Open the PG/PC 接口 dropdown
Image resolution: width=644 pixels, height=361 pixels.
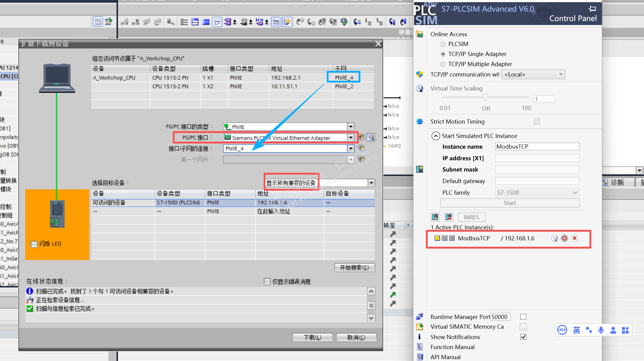(x=351, y=138)
